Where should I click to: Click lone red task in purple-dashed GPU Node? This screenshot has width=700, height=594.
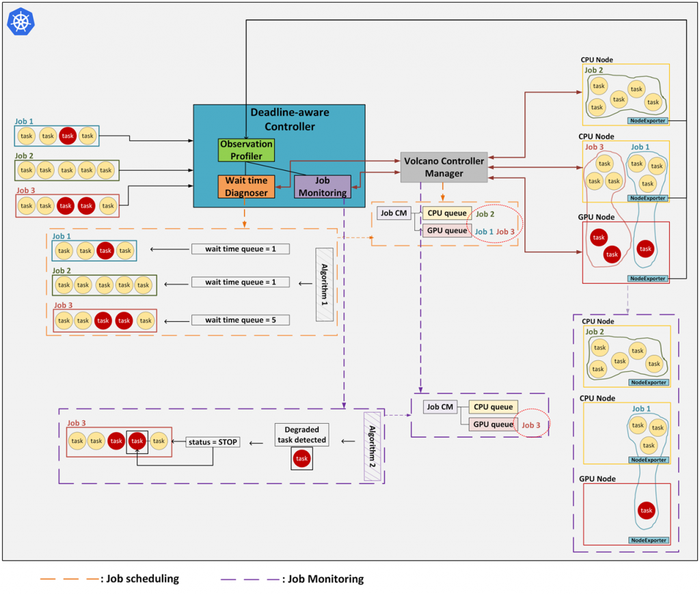(646, 510)
